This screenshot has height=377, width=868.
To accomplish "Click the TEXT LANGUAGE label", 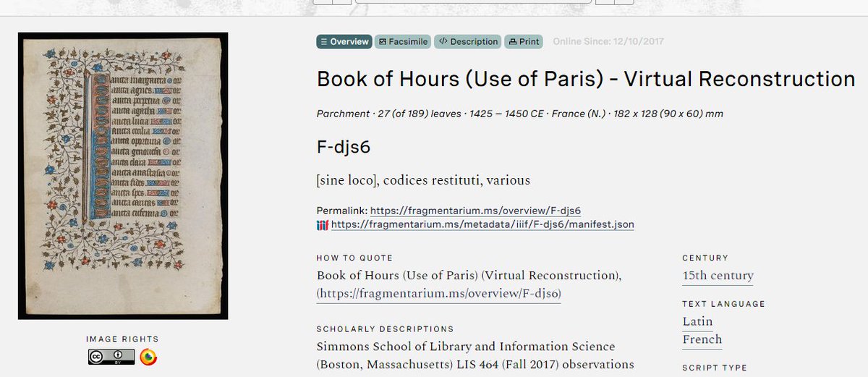I will click(723, 304).
